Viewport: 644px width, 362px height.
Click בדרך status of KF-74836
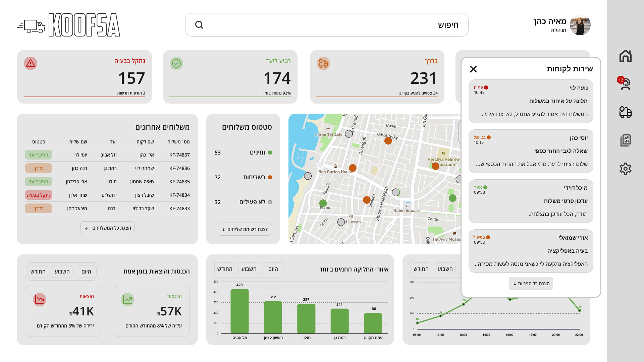pyautogui.click(x=39, y=168)
